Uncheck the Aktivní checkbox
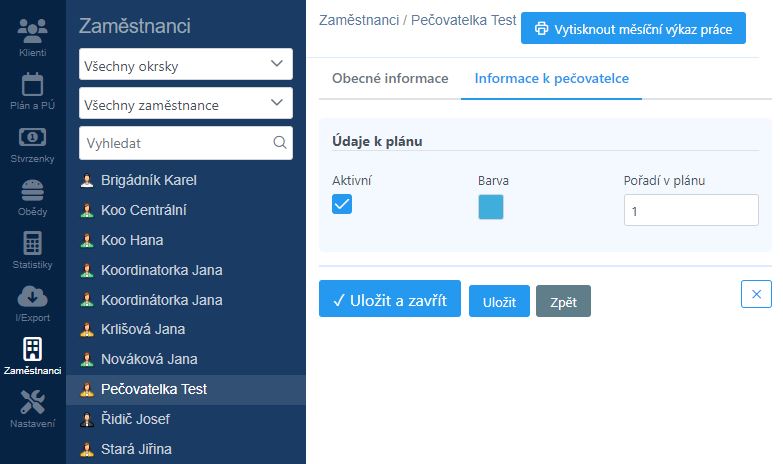Viewport: 783px width, 464px height. [342, 204]
